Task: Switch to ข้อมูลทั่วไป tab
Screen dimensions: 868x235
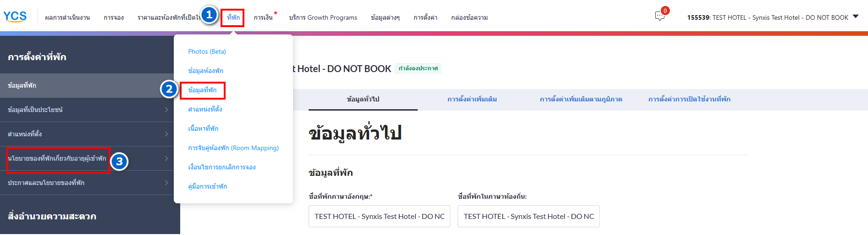Action: click(x=363, y=99)
